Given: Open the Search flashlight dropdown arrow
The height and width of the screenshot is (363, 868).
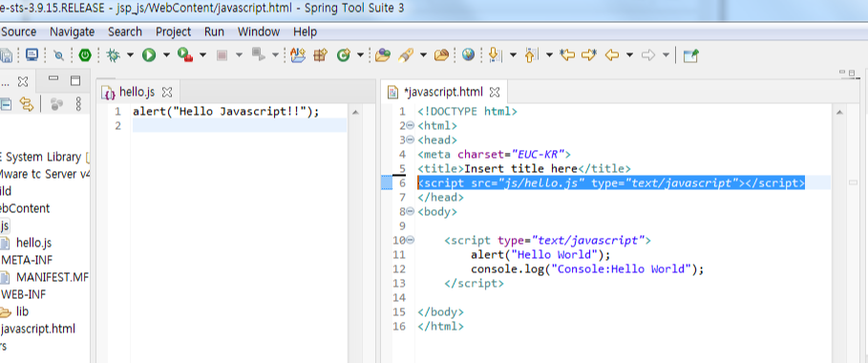Looking at the screenshot, I should click(423, 54).
